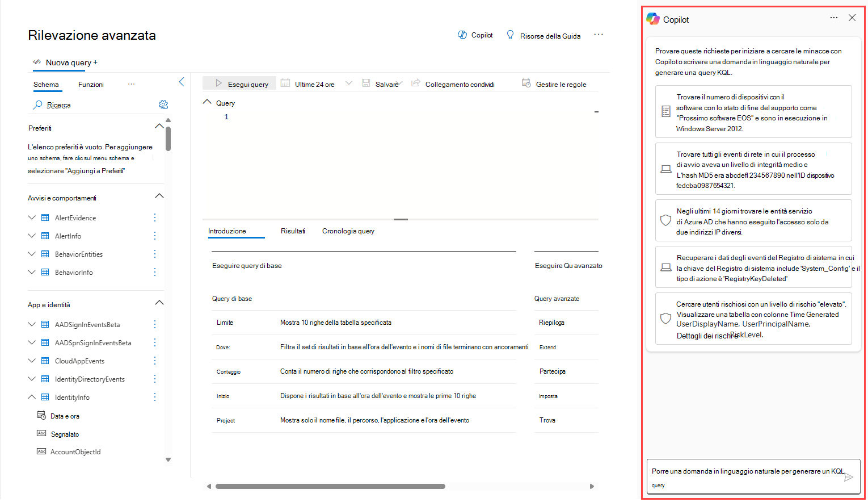Collapse the Avvisi e comportamenti section
This screenshot has width=868, height=502.
click(159, 196)
